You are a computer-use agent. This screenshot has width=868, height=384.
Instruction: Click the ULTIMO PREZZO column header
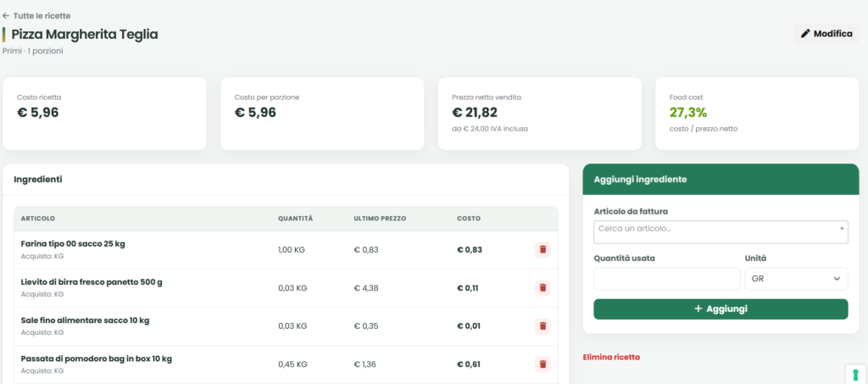(380, 219)
